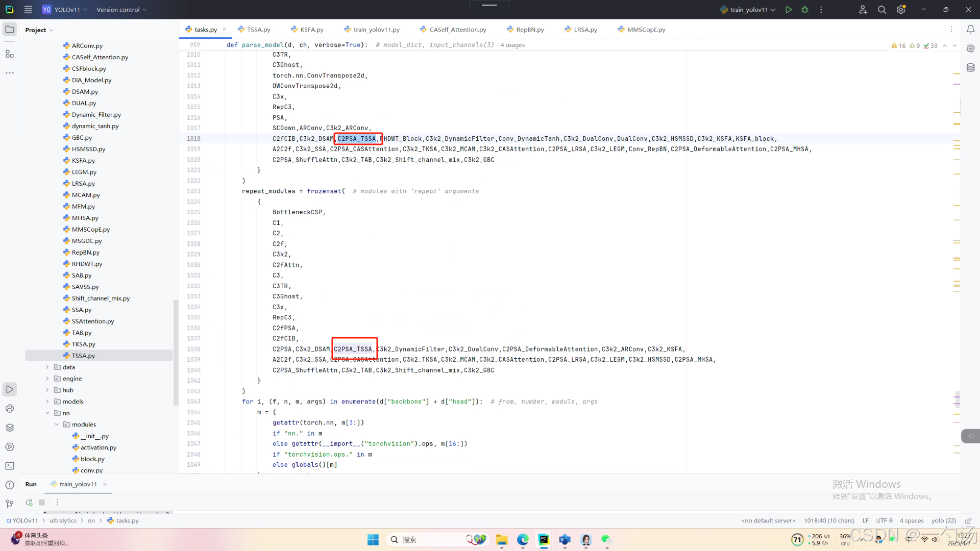Image resolution: width=980 pixels, height=551 pixels.
Task: Open the Python Packages tool window
Action: click(10, 428)
